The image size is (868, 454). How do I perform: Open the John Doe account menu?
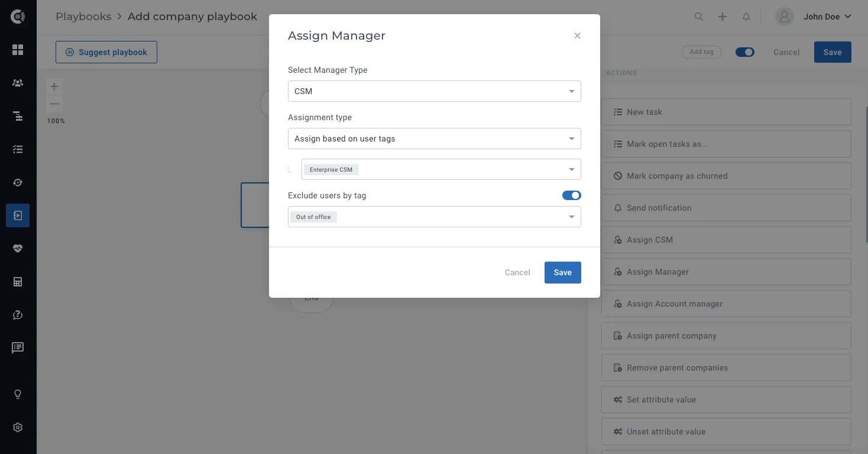click(x=827, y=17)
